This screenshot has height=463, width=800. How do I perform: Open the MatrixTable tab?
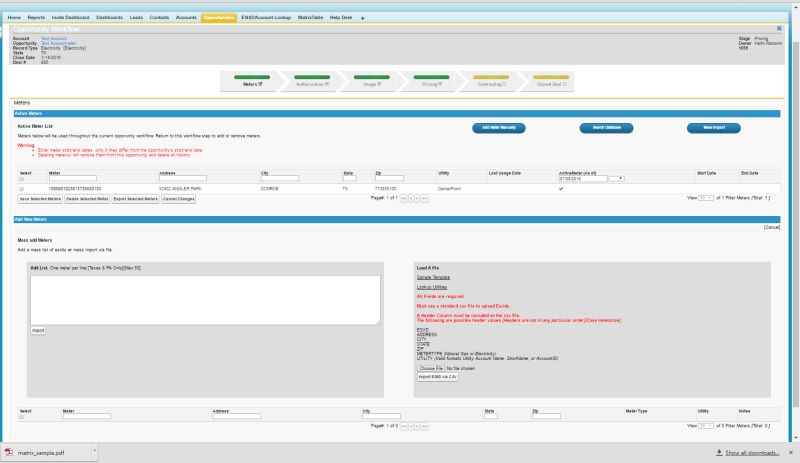pos(310,17)
